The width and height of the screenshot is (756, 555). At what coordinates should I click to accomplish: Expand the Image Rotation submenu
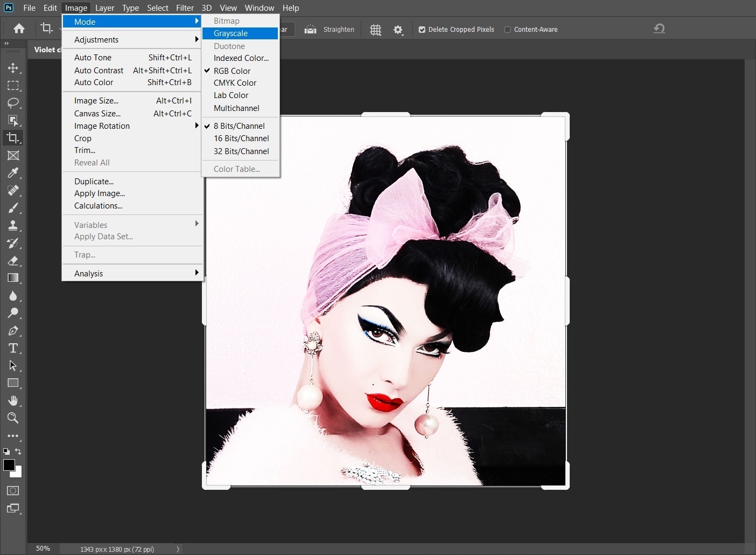131,126
